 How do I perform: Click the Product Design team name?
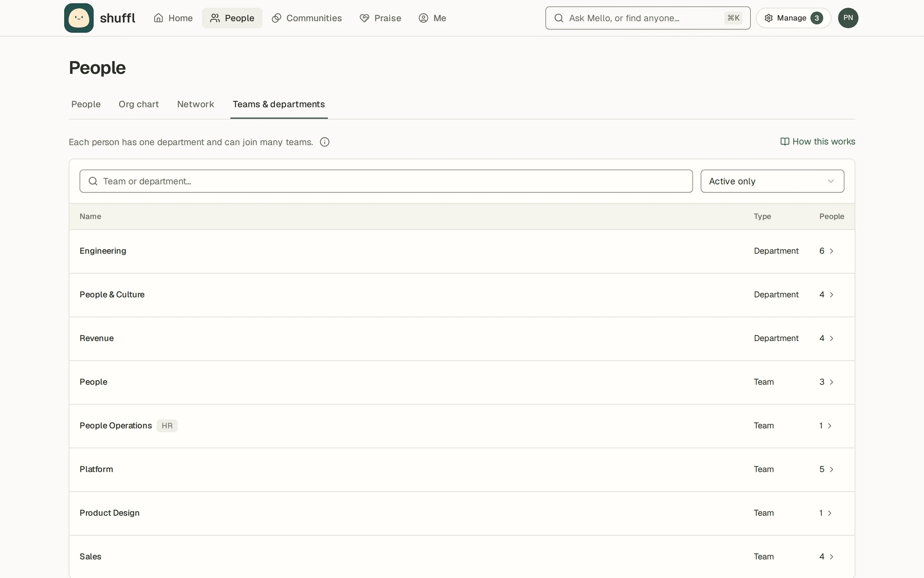[x=110, y=512]
